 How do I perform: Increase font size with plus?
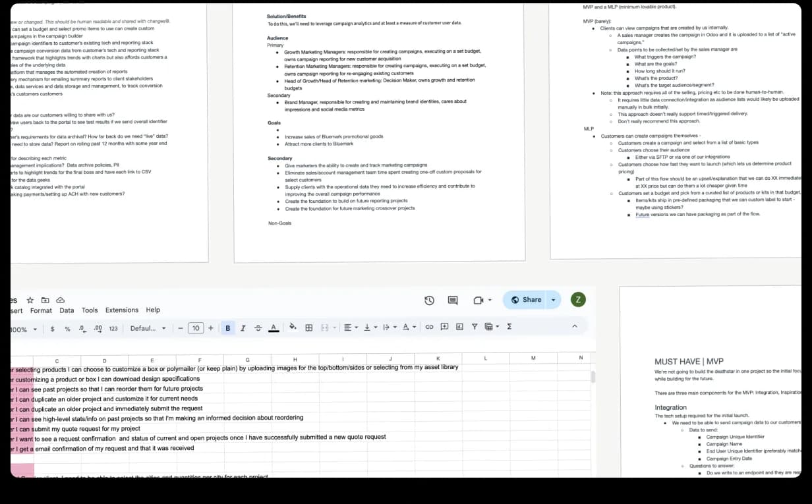click(211, 327)
